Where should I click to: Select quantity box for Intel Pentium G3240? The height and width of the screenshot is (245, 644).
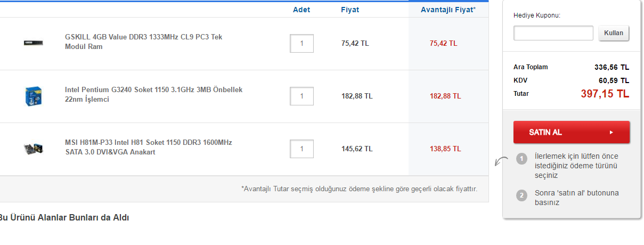[301, 96]
